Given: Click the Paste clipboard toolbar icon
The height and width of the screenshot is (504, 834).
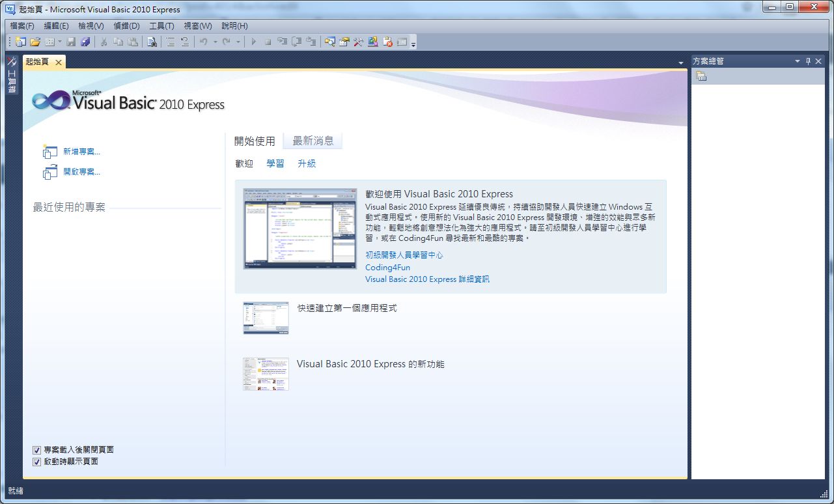Looking at the screenshot, I should 133,42.
